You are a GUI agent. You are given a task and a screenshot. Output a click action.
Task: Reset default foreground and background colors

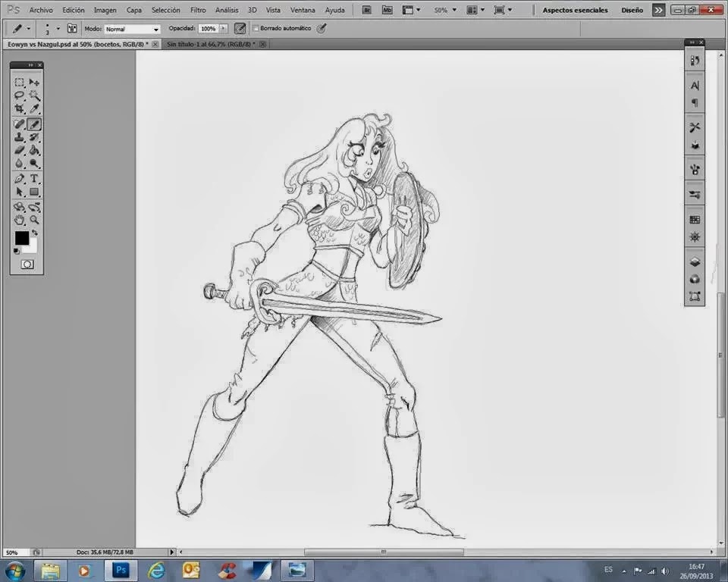click(x=16, y=251)
